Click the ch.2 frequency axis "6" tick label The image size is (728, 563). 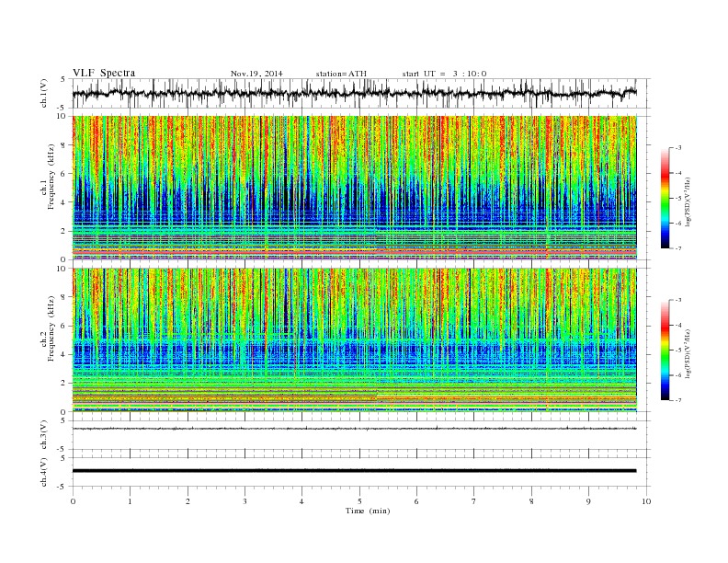click(63, 326)
